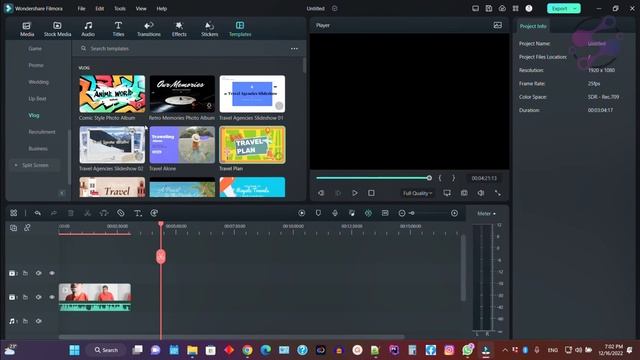Click the scissors split icon
This screenshot has width=640, height=360.
(x=87, y=213)
